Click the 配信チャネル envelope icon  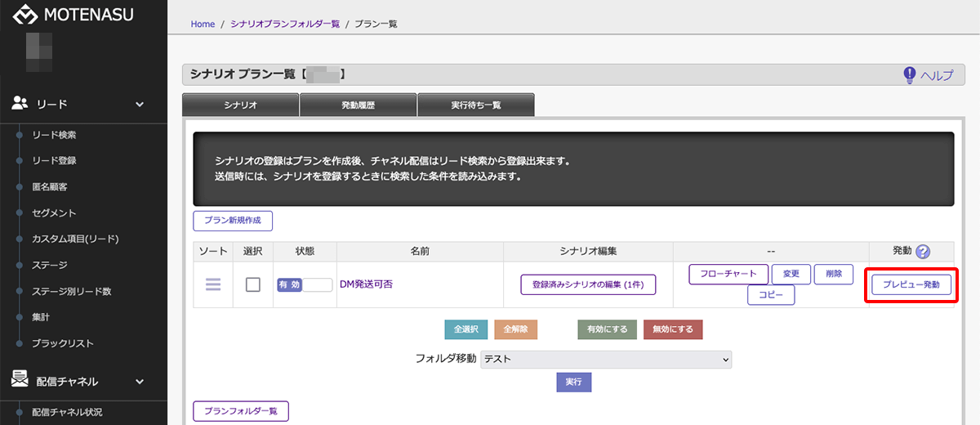pos(20,380)
